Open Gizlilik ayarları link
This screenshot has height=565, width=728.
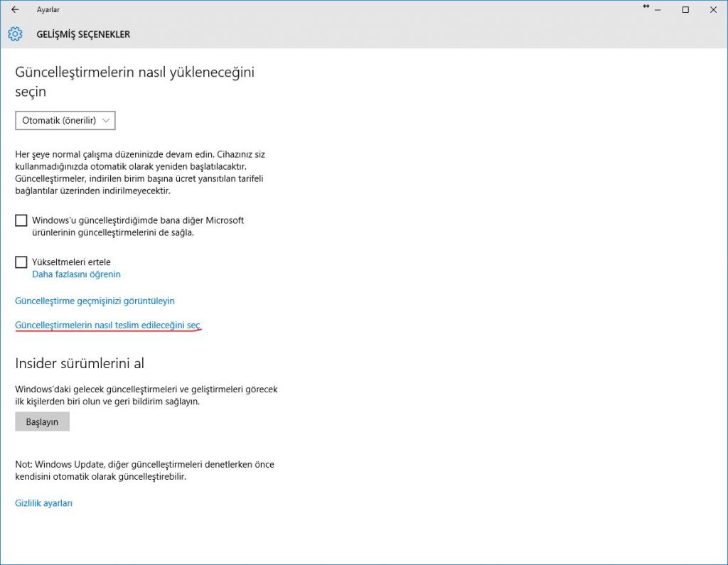click(44, 503)
